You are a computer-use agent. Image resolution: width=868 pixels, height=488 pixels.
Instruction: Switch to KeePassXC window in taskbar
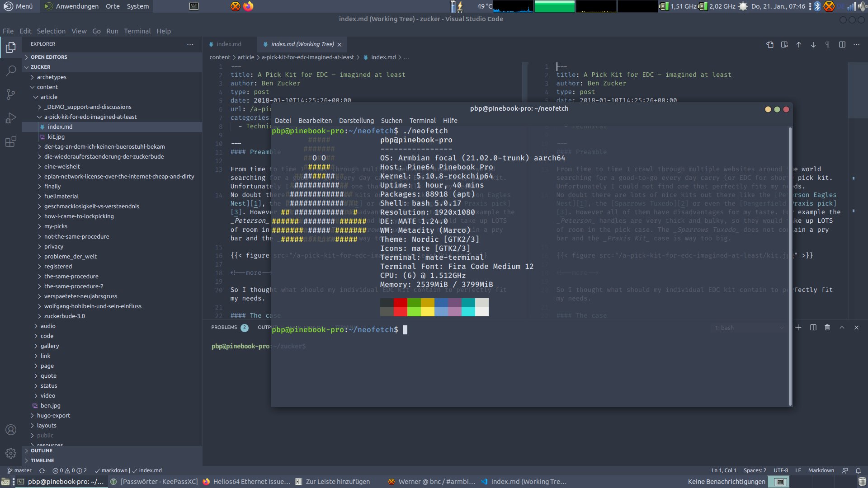pos(154,482)
